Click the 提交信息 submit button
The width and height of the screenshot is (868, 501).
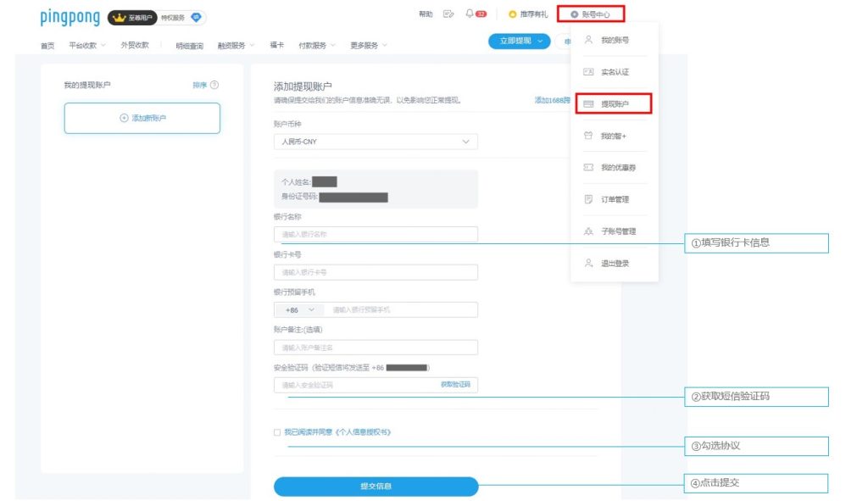click(x=376, y=487)
